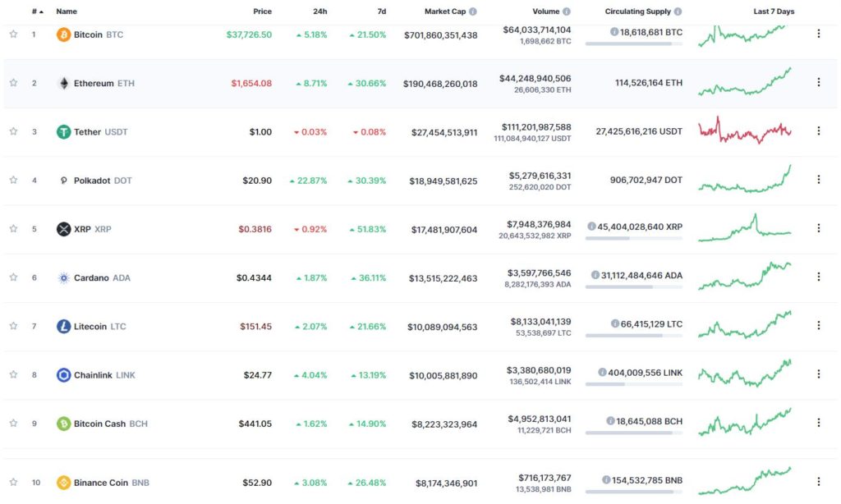Sort by 7d change column header

pyautogui.click(x=381, y=11)
